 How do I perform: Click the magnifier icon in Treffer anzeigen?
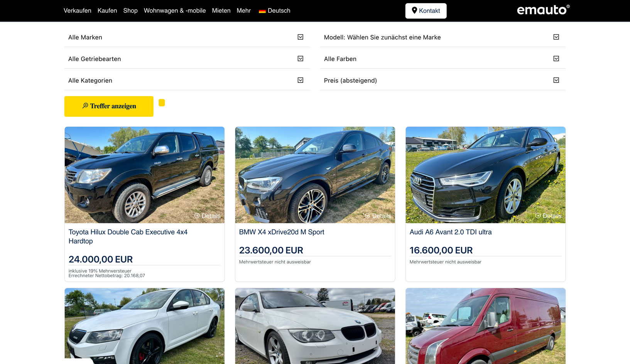tap(85, 106)
